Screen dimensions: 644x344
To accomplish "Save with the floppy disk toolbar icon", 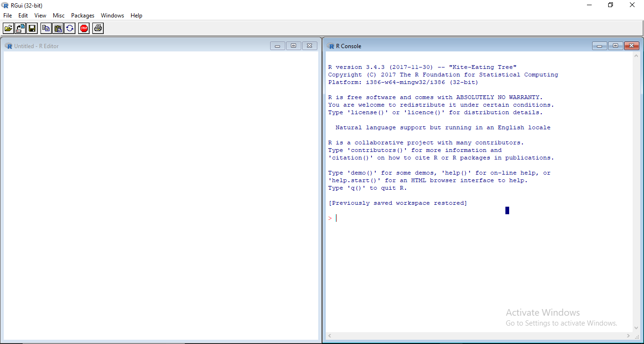I will pos(32,28).
